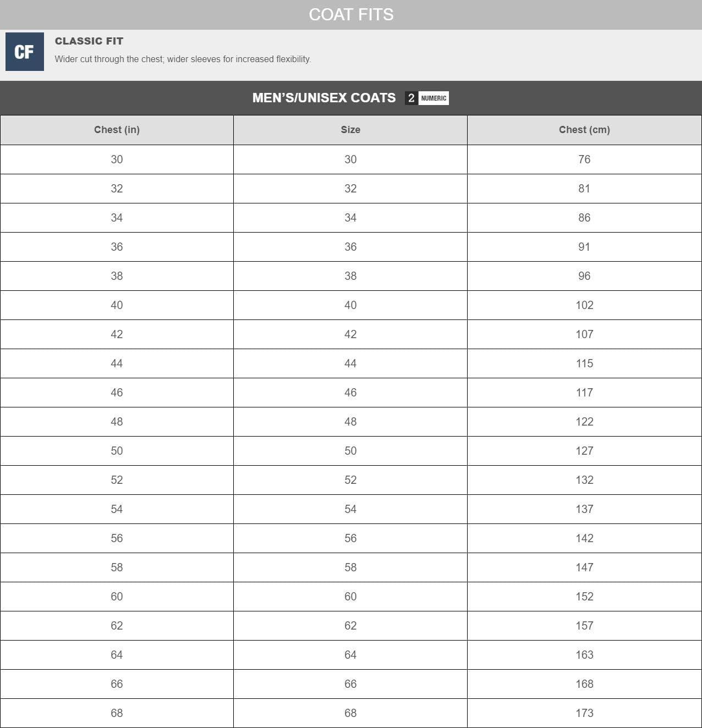
Task: Choose size 44 in the Size column
Action: click(x=350, y=363)
